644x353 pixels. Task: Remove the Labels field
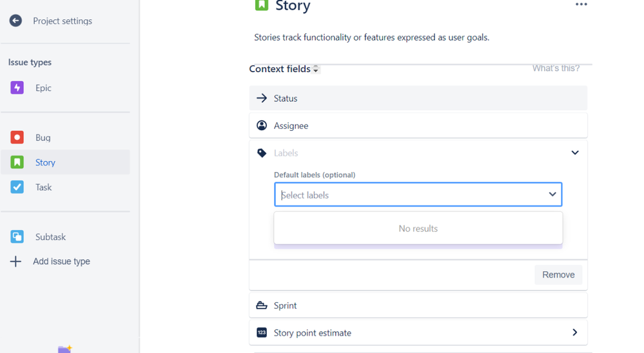pyautogui.click(x=558, y=274)
